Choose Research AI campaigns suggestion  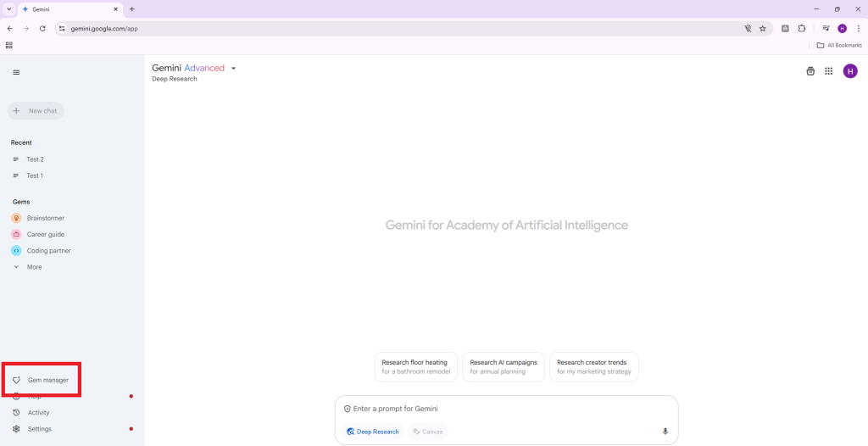pos(504,367)
